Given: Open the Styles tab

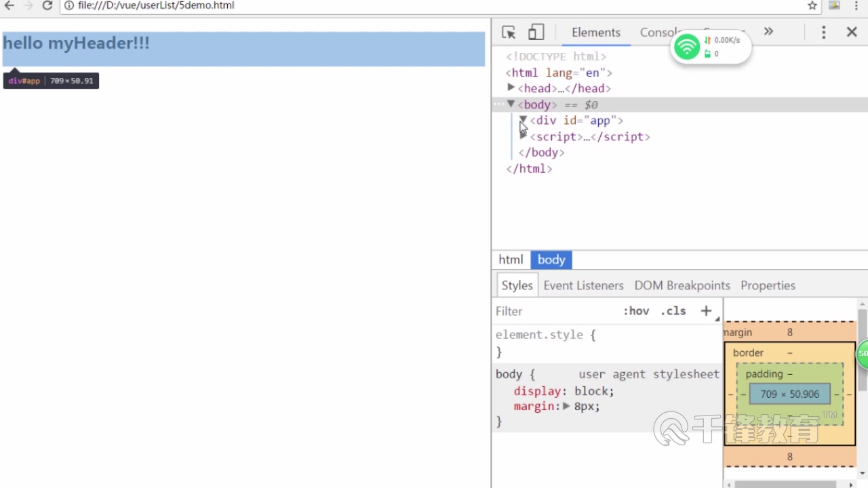Looking at the screenshot, I should [x=517, y=285].
